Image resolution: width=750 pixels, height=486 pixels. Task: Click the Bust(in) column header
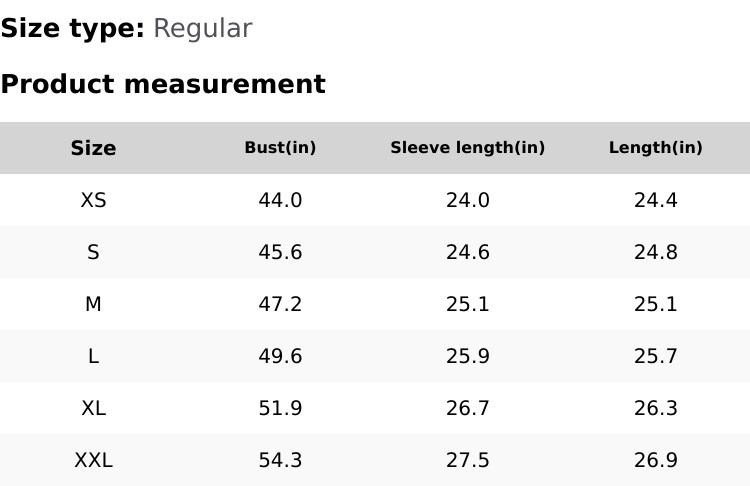coord(280,148)
